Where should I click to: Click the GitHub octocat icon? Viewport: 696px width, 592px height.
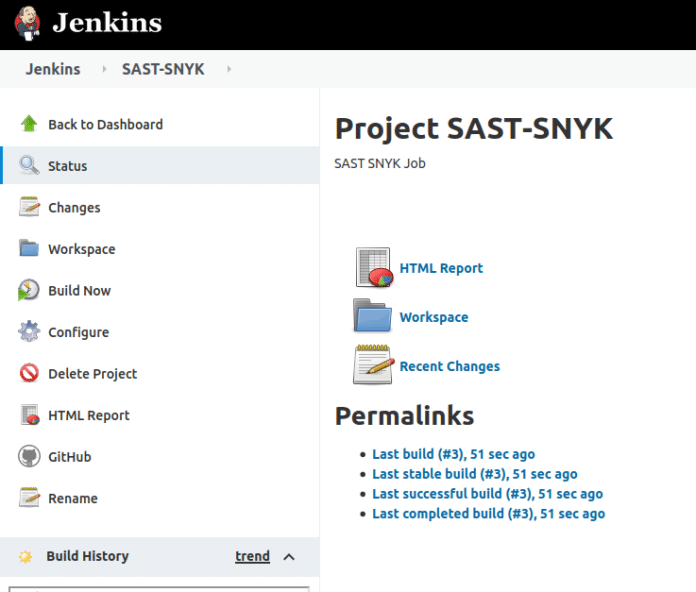click(29, 456)
